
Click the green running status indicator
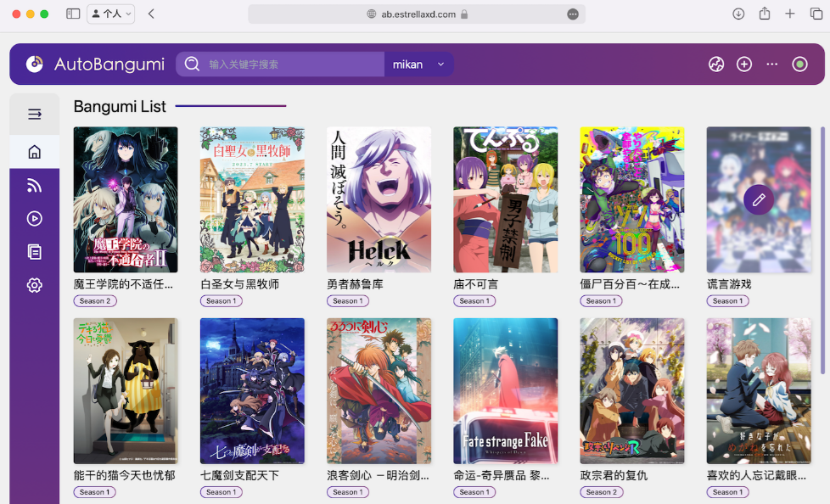[799, 64]
